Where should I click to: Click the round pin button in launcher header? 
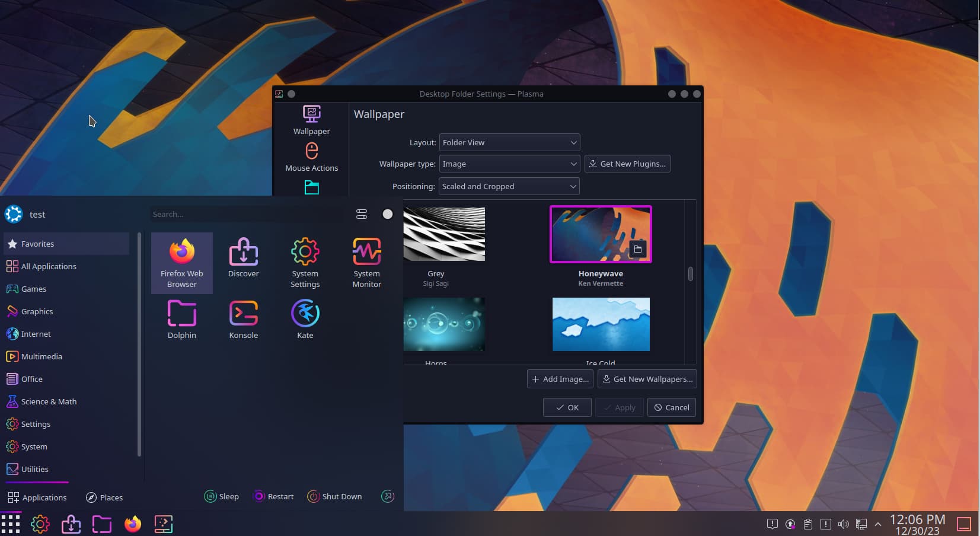[388, 214]
